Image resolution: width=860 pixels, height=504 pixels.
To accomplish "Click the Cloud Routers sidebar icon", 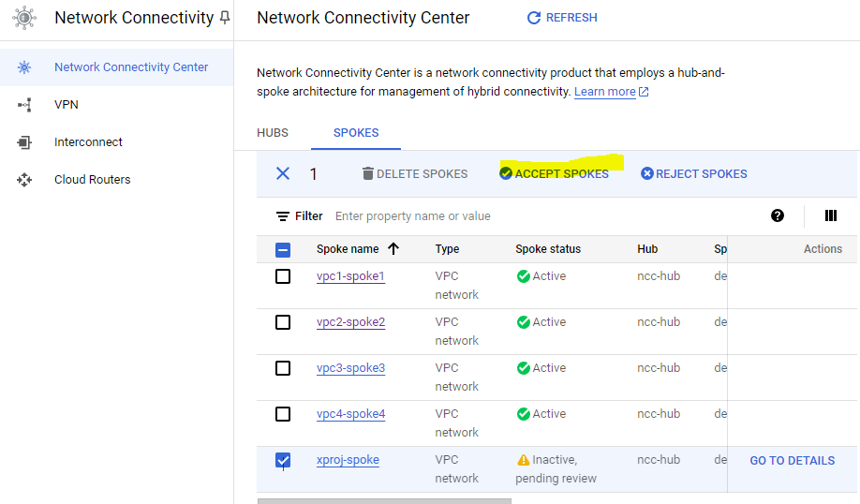I will (x=24, y=180).
